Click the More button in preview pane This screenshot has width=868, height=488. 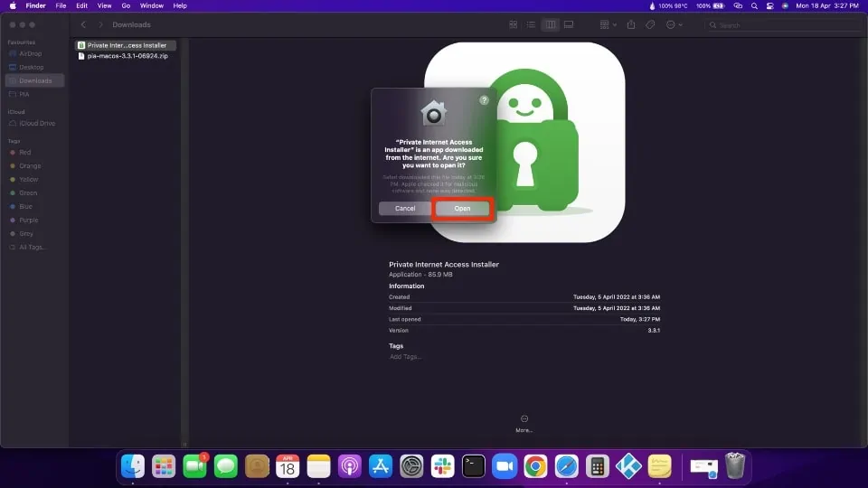tap(524, 424)
